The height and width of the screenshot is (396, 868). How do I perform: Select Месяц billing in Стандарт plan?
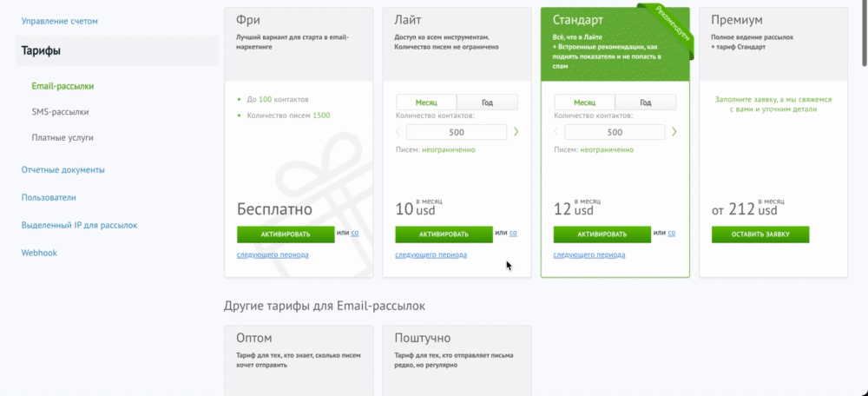584,102
